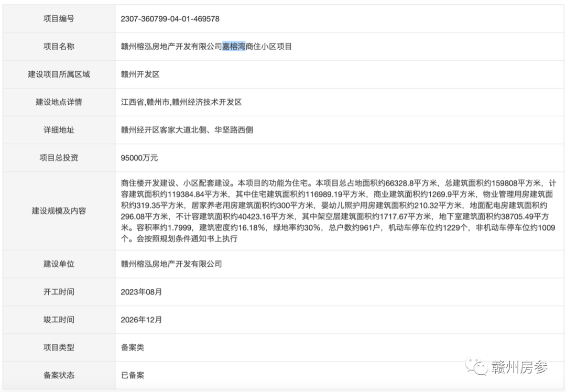
Task: Select start date 2023年08月
Action: [x=141, y=292]
